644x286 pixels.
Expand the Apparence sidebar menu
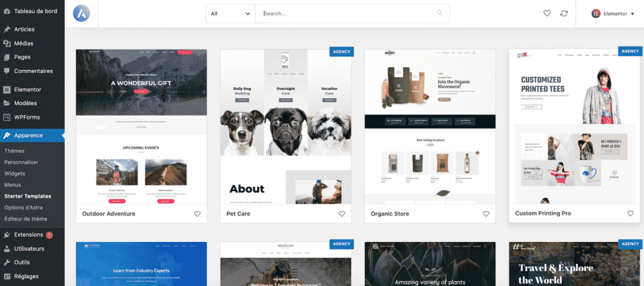[x=28, y=135]
